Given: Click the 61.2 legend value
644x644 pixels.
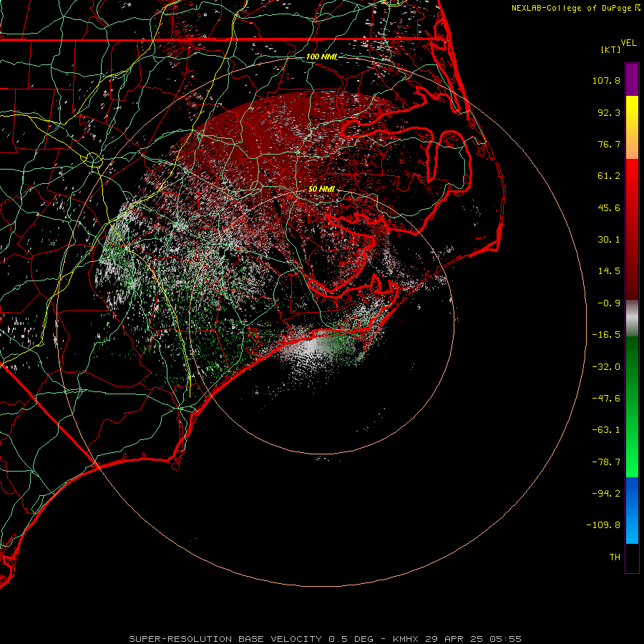Looking at the screenshot, I should [609, 176].
